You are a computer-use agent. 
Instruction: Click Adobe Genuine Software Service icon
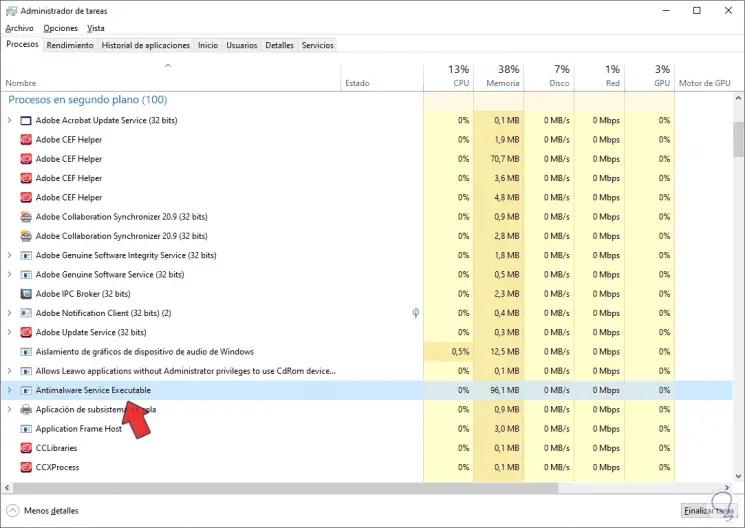pos(26,275)
